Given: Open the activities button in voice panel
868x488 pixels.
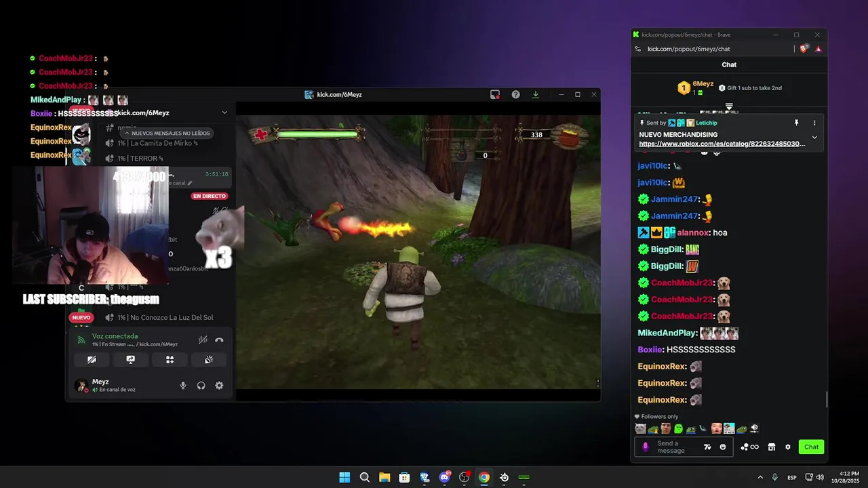Looking at the screenshot, I should pyautogui.click(x=170, y=360).
